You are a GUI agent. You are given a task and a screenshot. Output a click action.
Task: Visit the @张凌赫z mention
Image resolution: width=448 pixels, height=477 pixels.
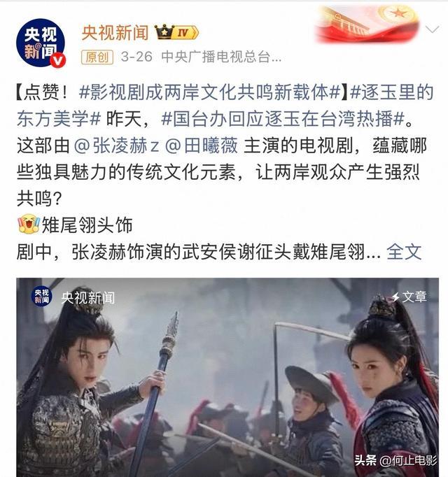(117, 145)
